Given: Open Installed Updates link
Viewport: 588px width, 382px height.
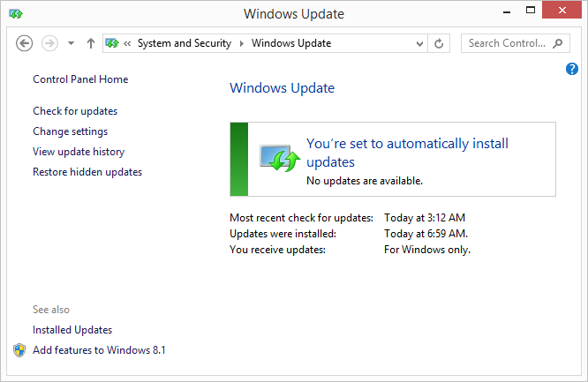Looking at the screenshot, I should (x=72, y=330).
